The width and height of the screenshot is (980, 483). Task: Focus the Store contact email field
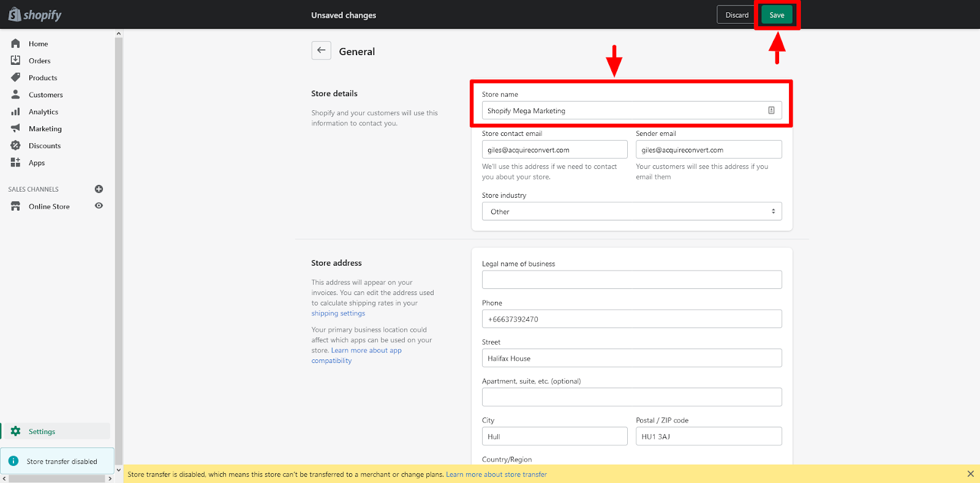[x=554, y=150]
